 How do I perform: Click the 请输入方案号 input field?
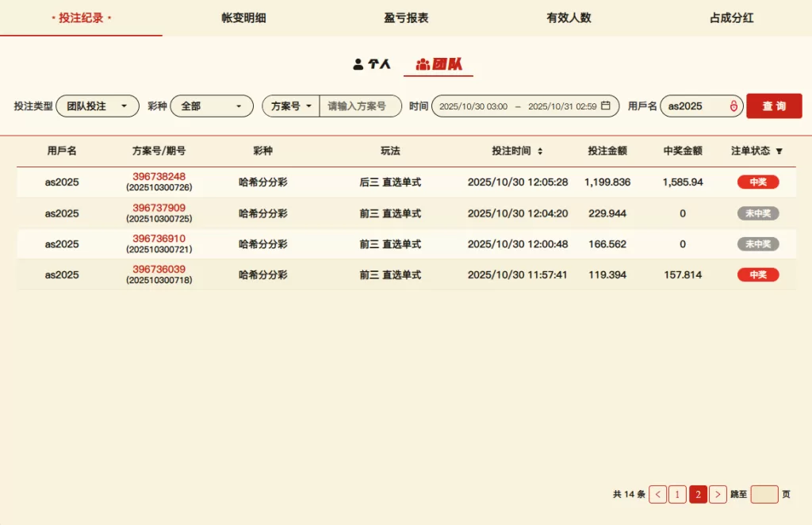point(360,106)
